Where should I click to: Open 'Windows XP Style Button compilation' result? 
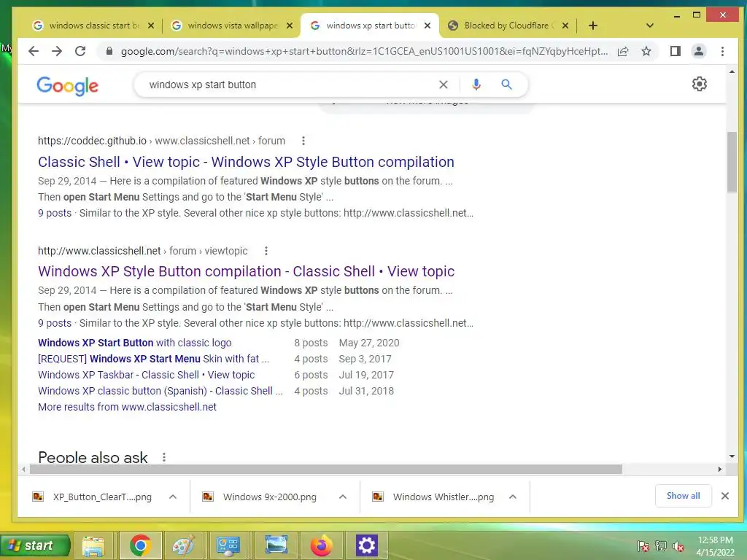(x=246, y=271)
